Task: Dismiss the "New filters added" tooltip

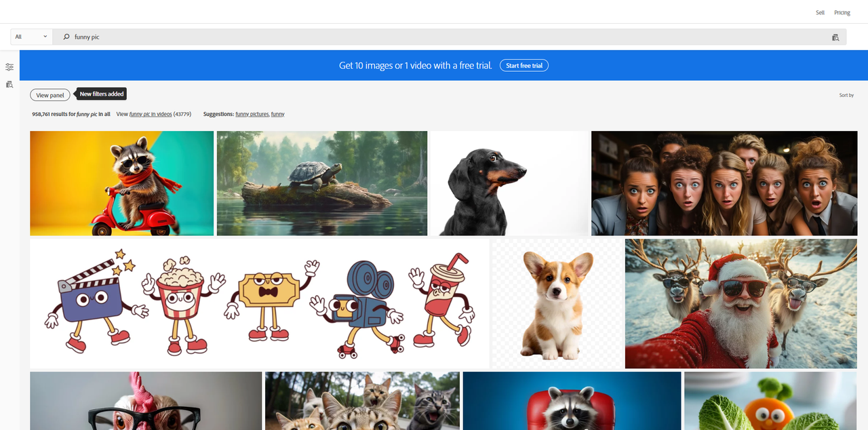Action: pyautogui.click(x=100, y=94)
